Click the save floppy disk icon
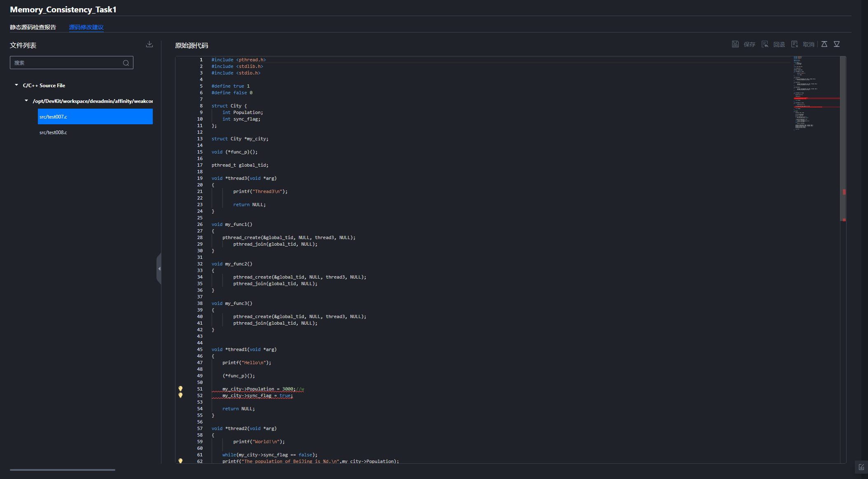This screenshot has height=479, width=868. pos(735,44)
